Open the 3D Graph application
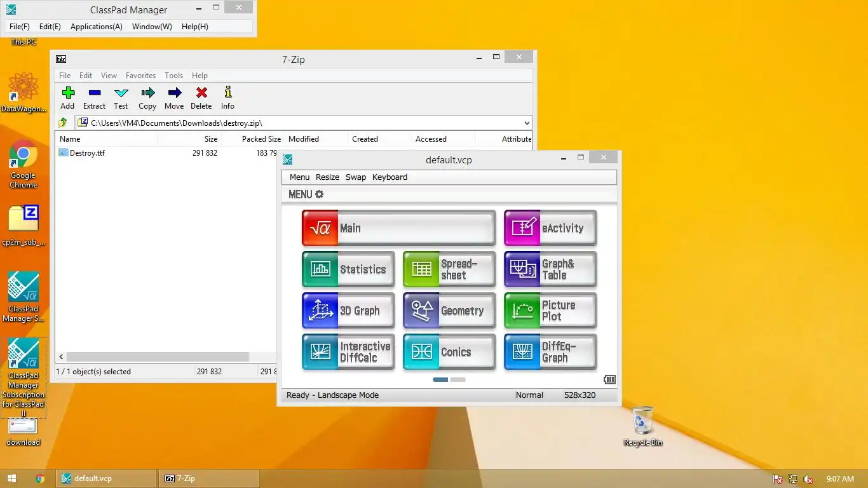The width and height of the screenshot is (868, 488). (x=348, y=311)
